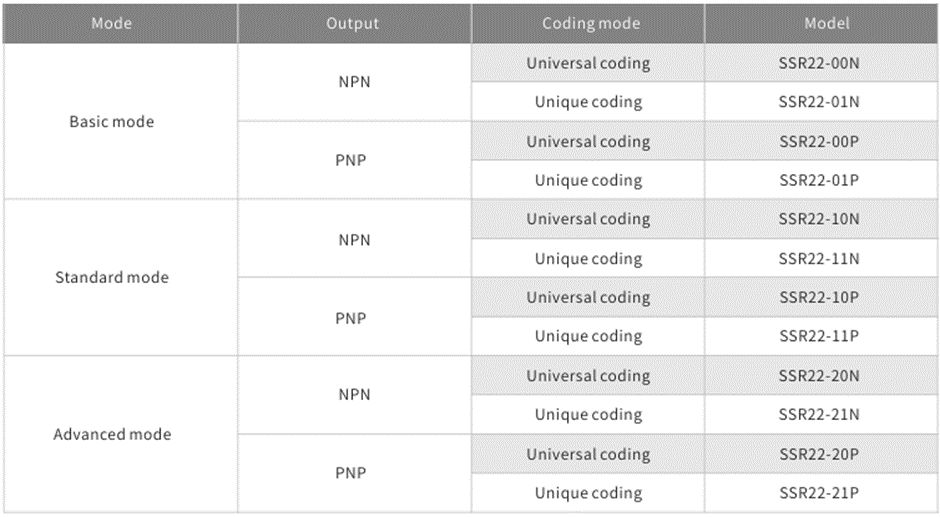This screenshot has width=940, height=517.
Task: Click the Output column header
Action: 353,24
